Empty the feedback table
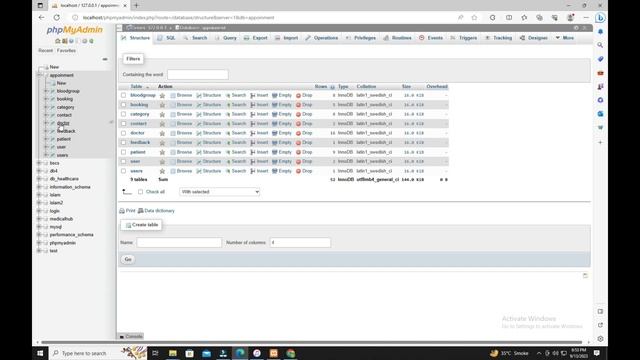This screenshot has width=640, height=360. tap(282, 142)
